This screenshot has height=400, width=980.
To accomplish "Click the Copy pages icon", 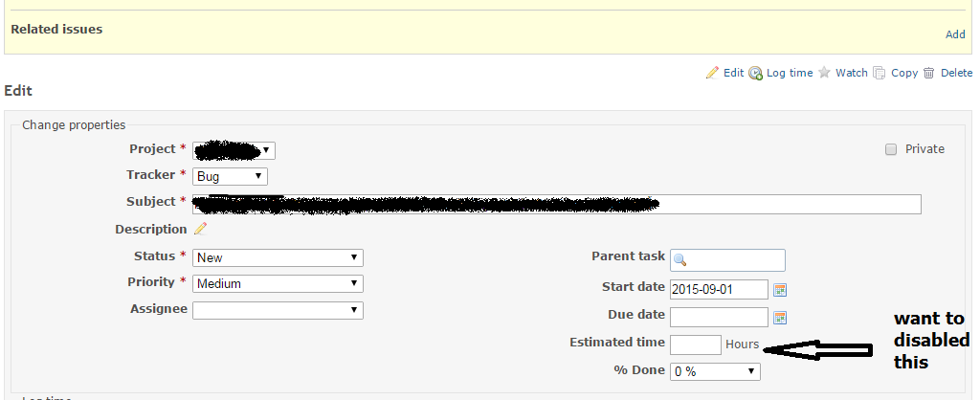I will pos(880,73).
